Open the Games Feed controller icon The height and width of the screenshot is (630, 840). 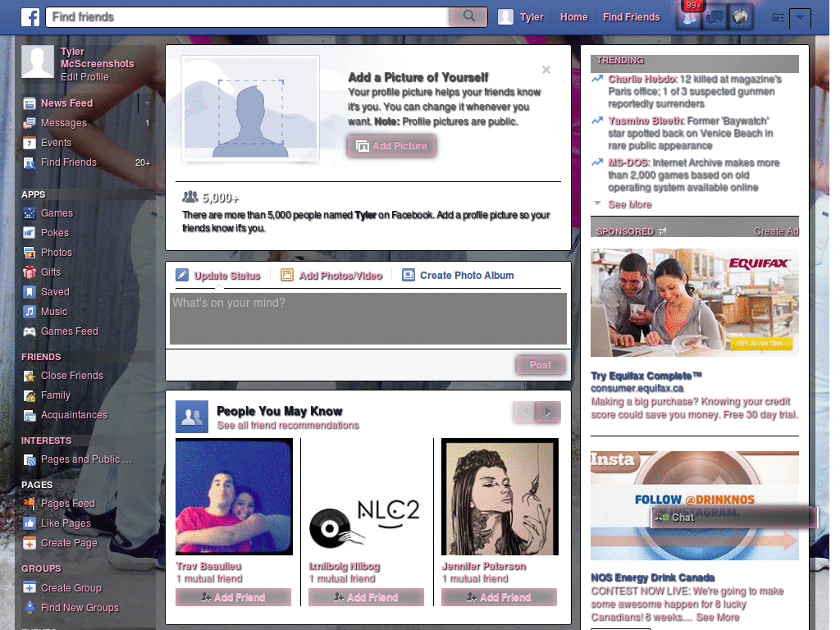pyautogui.click(x=30, y=331)
